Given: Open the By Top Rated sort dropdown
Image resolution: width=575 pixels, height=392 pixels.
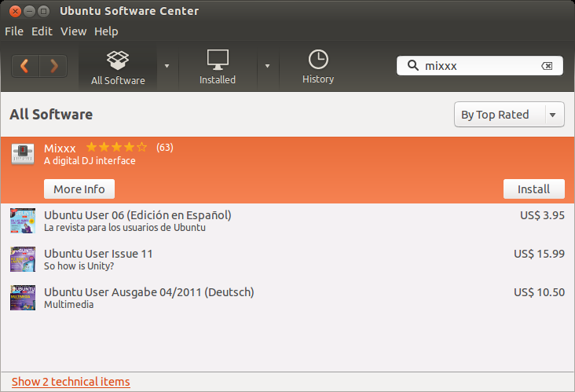Looking at the screenshot, I should coord(509,115).
